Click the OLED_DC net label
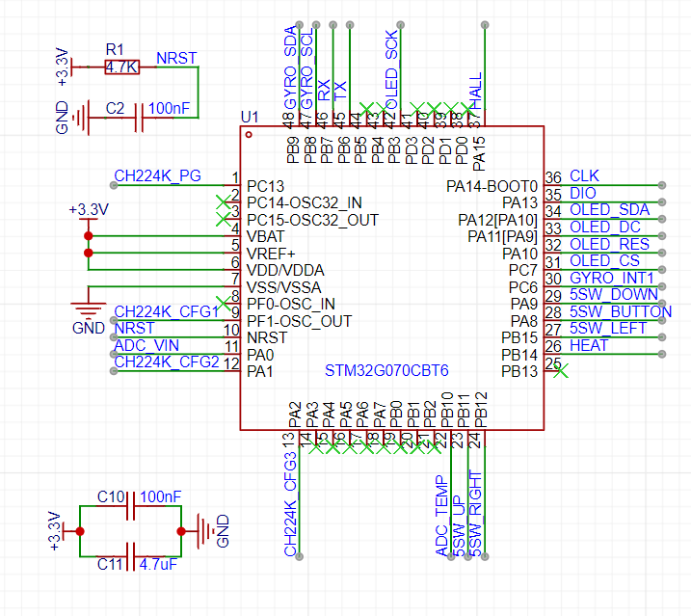 (x=604, y=227)
